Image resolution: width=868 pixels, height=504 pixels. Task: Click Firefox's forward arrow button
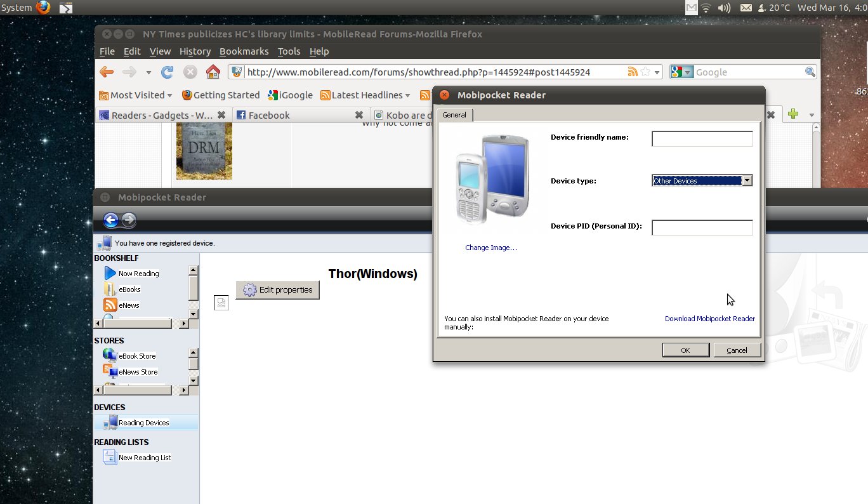pos(129,72)
